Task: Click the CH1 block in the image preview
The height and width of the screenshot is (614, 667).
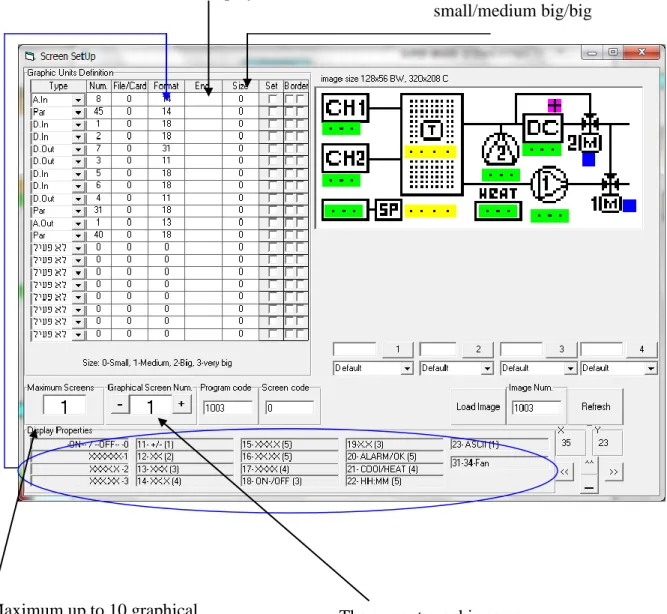Action: point(345,108)
